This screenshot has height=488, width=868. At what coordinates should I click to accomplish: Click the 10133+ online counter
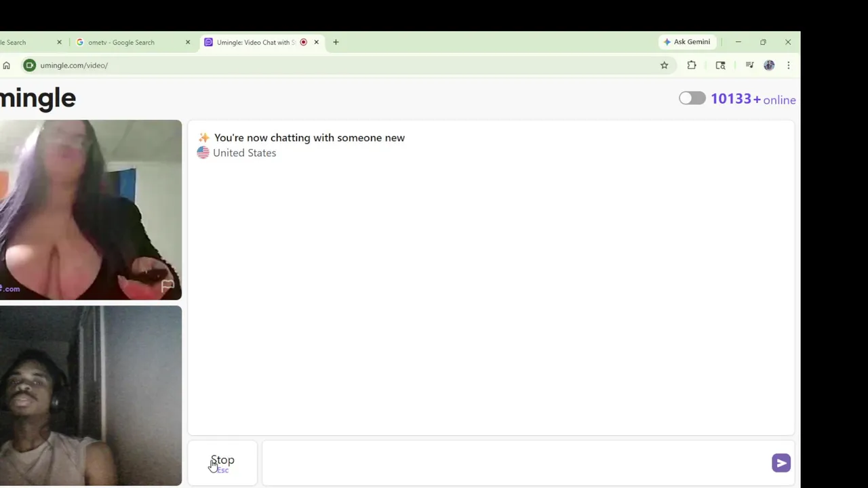click(753, 99)
